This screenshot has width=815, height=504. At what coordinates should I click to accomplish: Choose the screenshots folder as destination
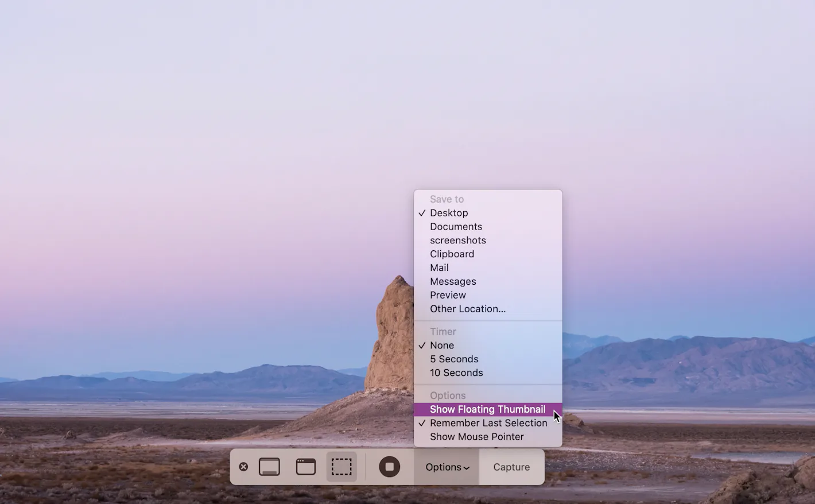pos(488,241)
